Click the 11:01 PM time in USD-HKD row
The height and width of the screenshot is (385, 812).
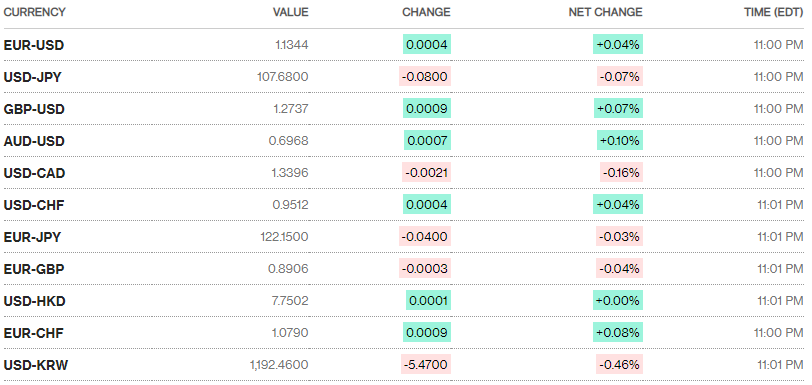(780, 301)
